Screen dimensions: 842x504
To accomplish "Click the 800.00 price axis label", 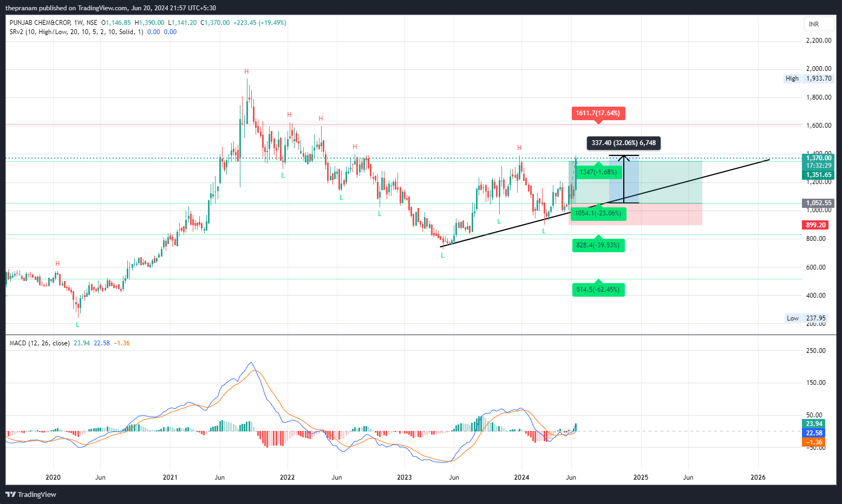I will [x=816, y=239].
